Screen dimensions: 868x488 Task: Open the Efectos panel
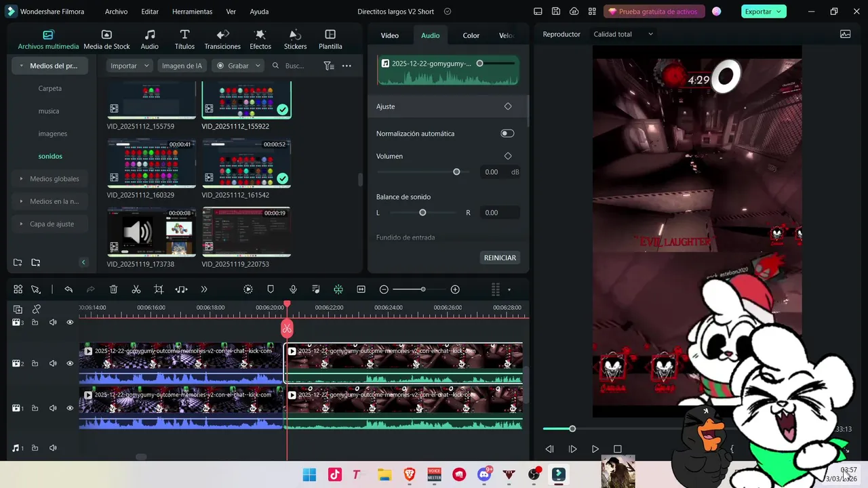point(260,40)
